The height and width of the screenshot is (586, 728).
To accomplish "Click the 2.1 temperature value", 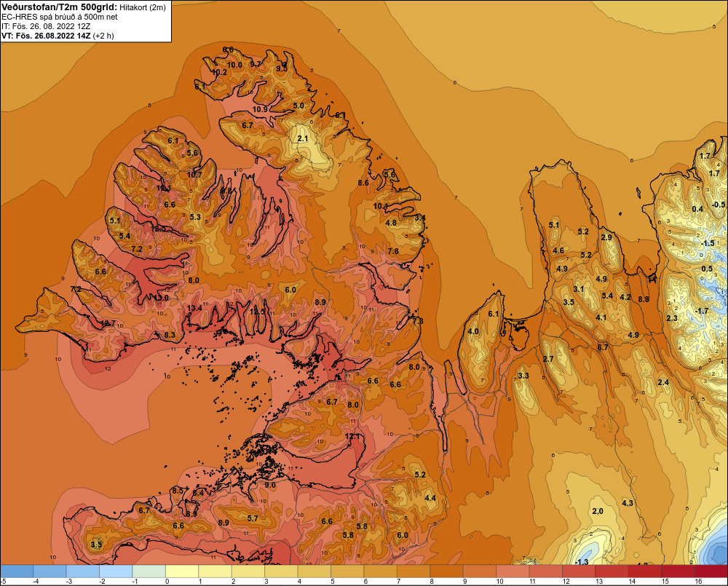I will pyautogui.click(x=303, y=138).
